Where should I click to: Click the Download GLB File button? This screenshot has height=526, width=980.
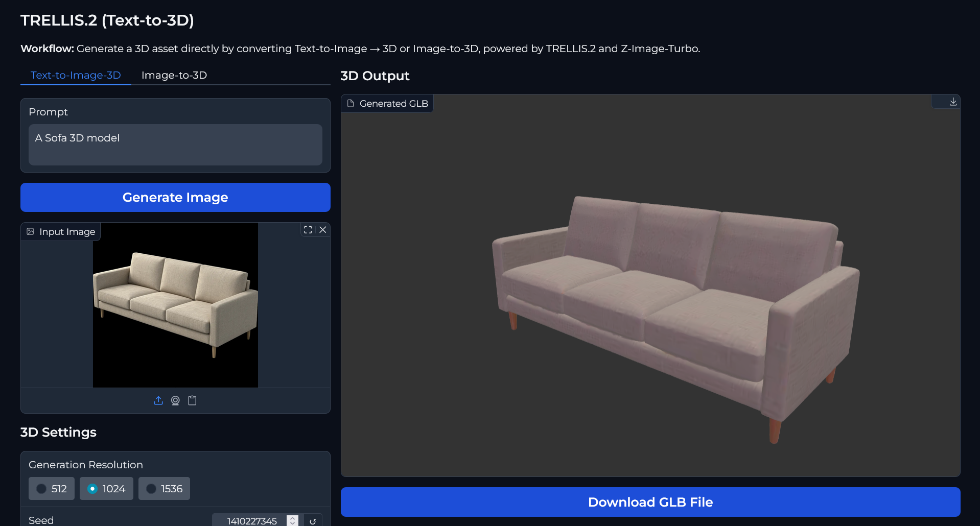click(650, 502)
